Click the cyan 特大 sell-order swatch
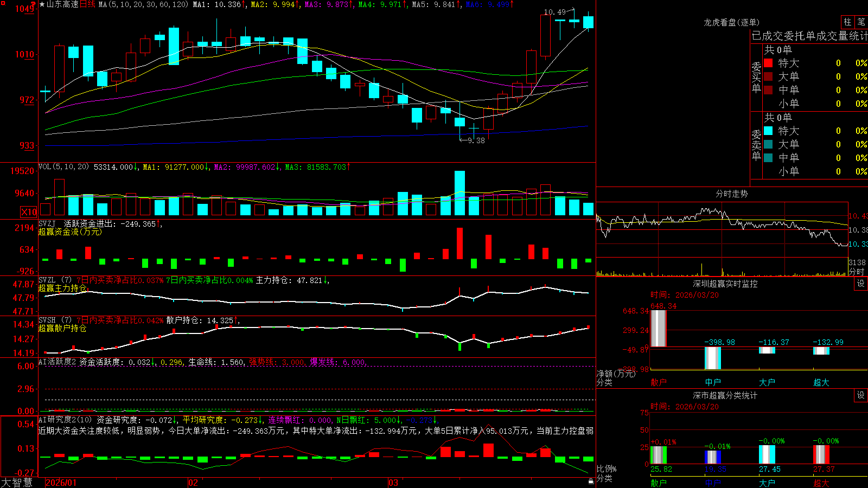The width and height of the screenshot is (868, 488). (x=768, y=131)
